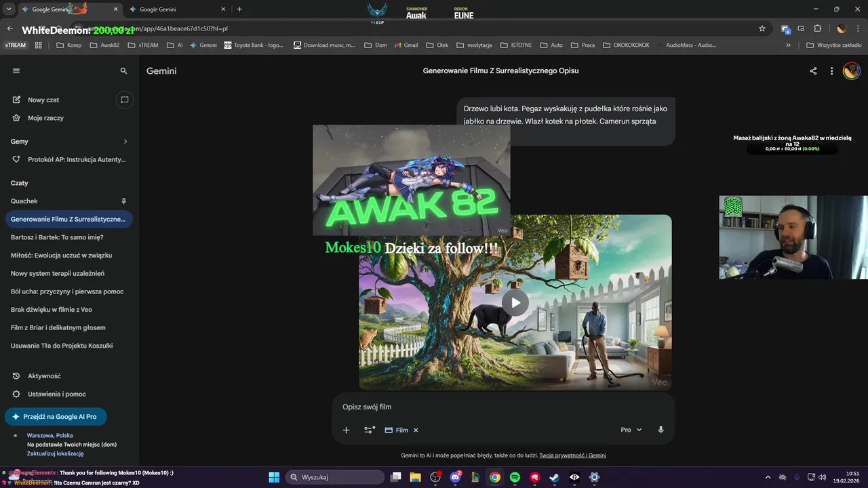Select chat Generowanie Filmu Z Surrealistyczne...
The height and width of the screenshot is (488, 868).
point(69,219)
